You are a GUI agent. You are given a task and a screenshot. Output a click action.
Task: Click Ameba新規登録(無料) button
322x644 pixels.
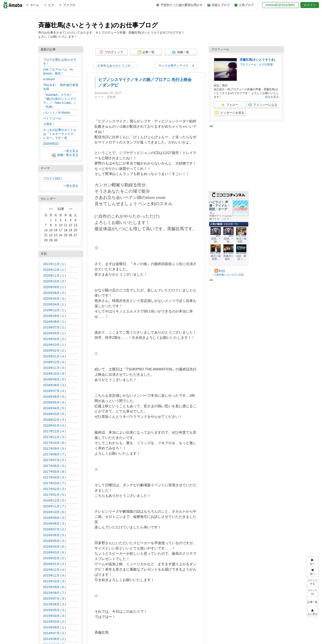click(x=280, y=5)
